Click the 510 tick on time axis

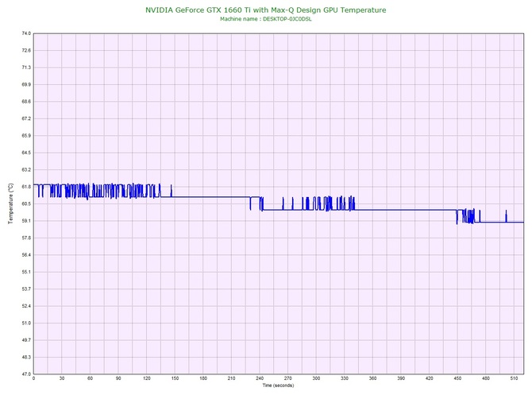click(x=514, y=378)
